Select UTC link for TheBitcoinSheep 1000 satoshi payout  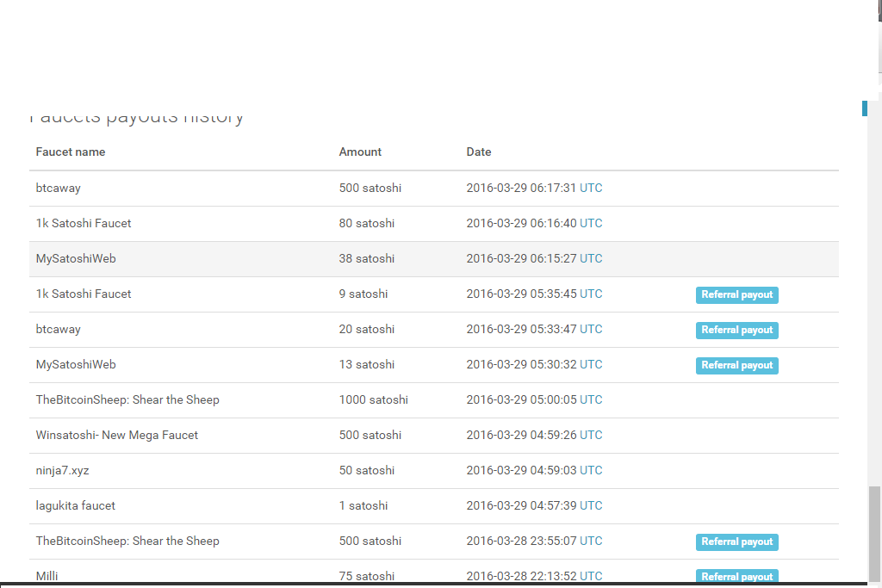pos(591,399)
